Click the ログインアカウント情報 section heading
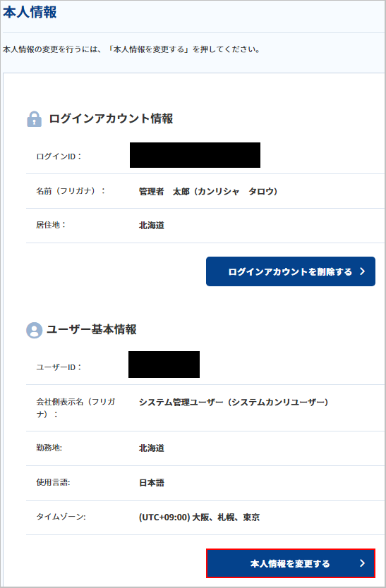Image resolution: width=386 pixels, height=588 pixels. click(x=111, y=119)
